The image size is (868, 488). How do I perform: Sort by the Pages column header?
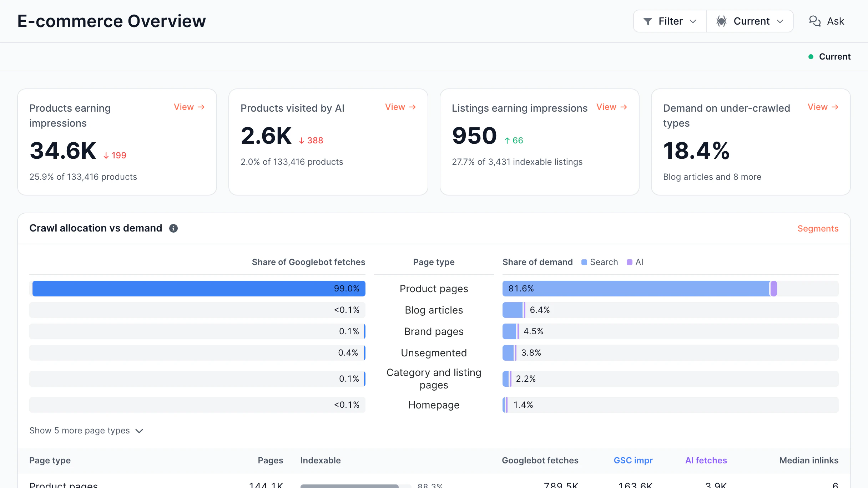pos(270,461)
